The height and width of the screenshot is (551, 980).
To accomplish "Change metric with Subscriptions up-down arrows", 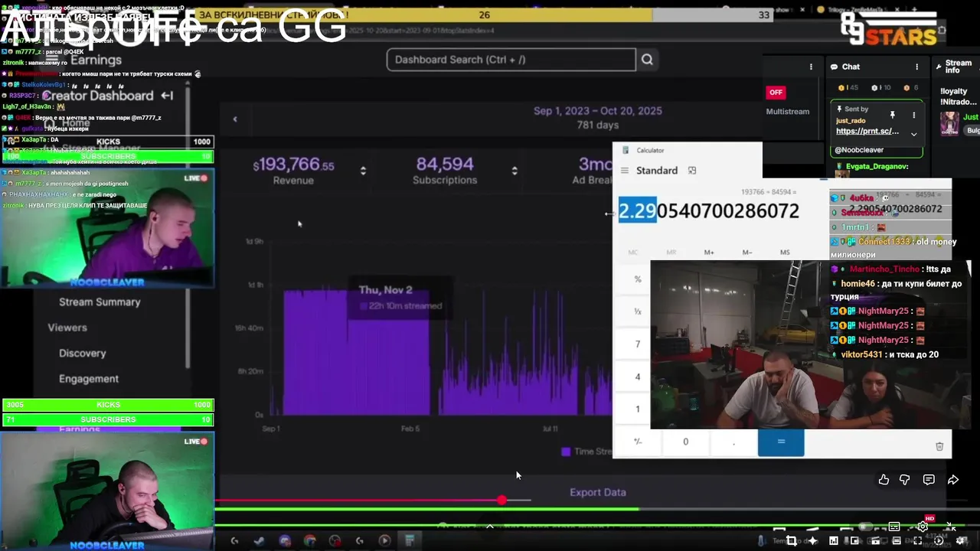I will (514, 171).
